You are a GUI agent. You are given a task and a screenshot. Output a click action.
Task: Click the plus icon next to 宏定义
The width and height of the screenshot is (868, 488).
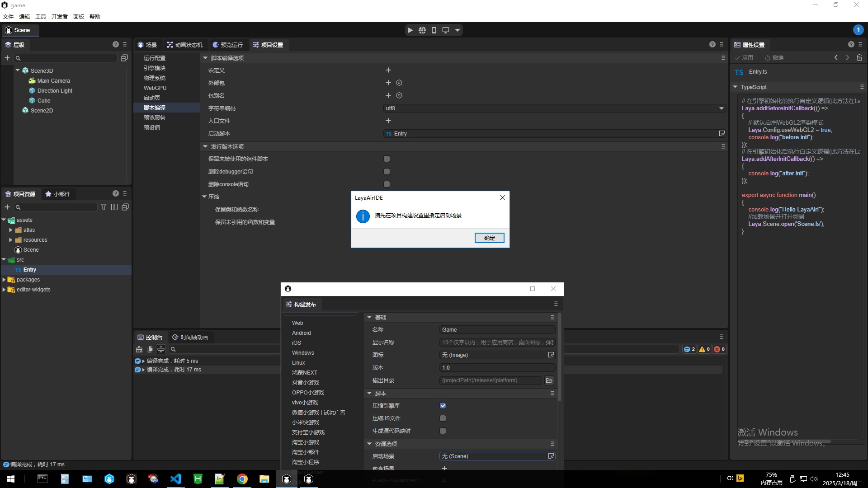[388, 70]
